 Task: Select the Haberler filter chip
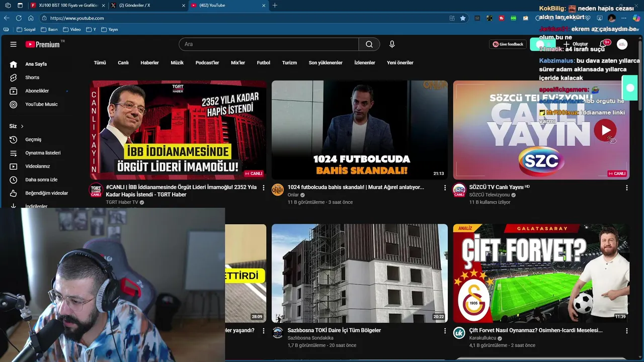(149, 63)
